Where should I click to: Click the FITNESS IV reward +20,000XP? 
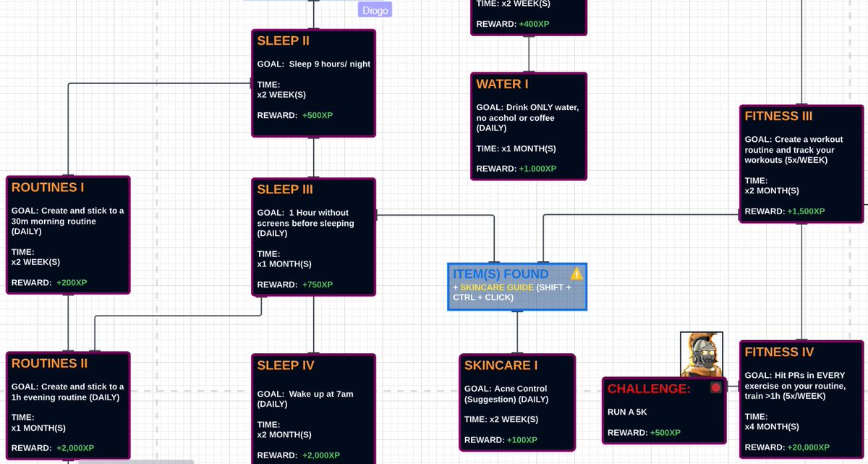point(808,447)
